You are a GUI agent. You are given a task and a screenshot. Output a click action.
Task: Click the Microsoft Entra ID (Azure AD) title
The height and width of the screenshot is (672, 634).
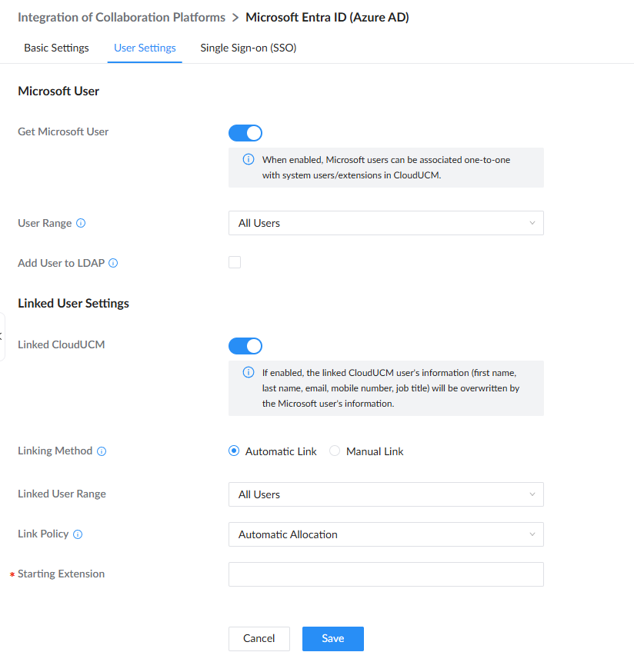pyautogui.click(x=327, y=17)
